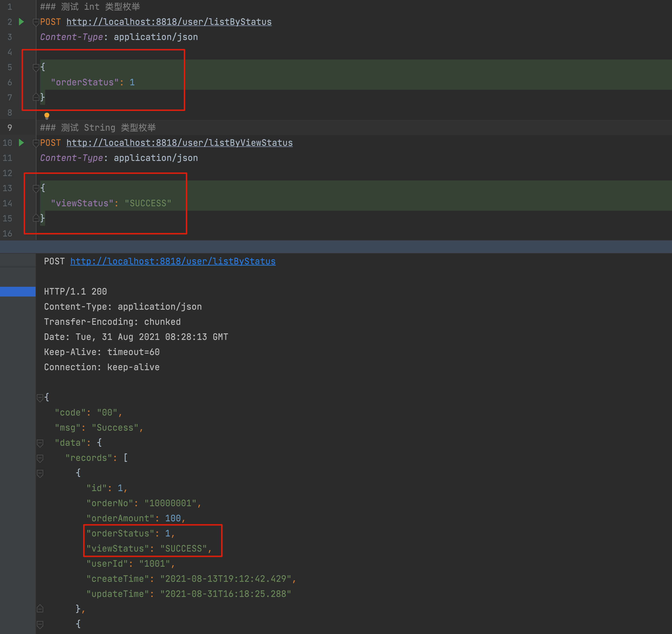Collapse fold marker beside line 10 POST
This screenshot has height=634, width=672.
[x=36, y=143]
